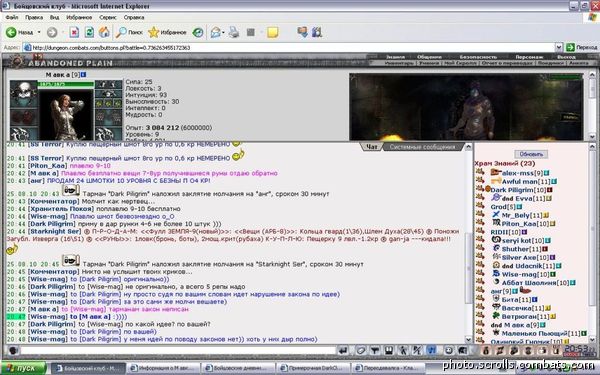The height and width of the screenshot is (375, 600).
Task: Open the Справка menu
Action: [134, 17]
